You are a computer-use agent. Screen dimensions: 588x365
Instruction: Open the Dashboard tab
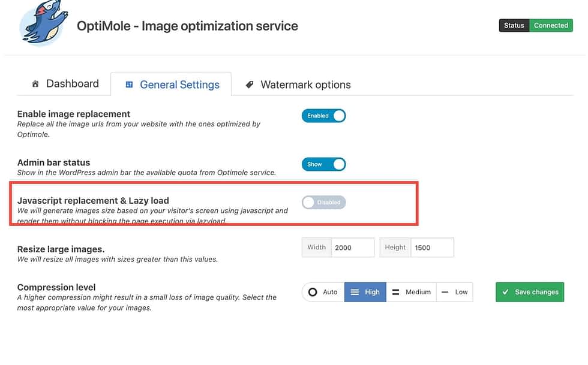tap(65, 83)
